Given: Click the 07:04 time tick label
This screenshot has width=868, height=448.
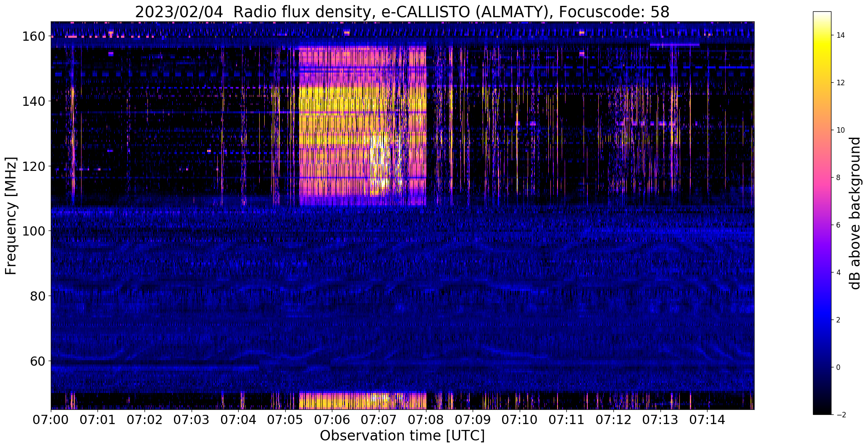Looking at the screenshot, I should tap(239, 419).
